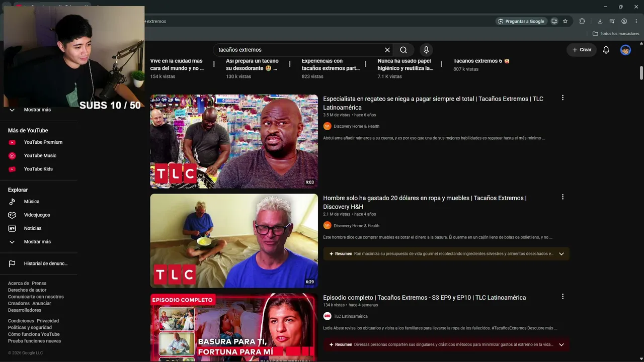Screen dimensions: 644x362
Task: Open options for 'Especialista en regateo' video
Action: tap(562, 98)
